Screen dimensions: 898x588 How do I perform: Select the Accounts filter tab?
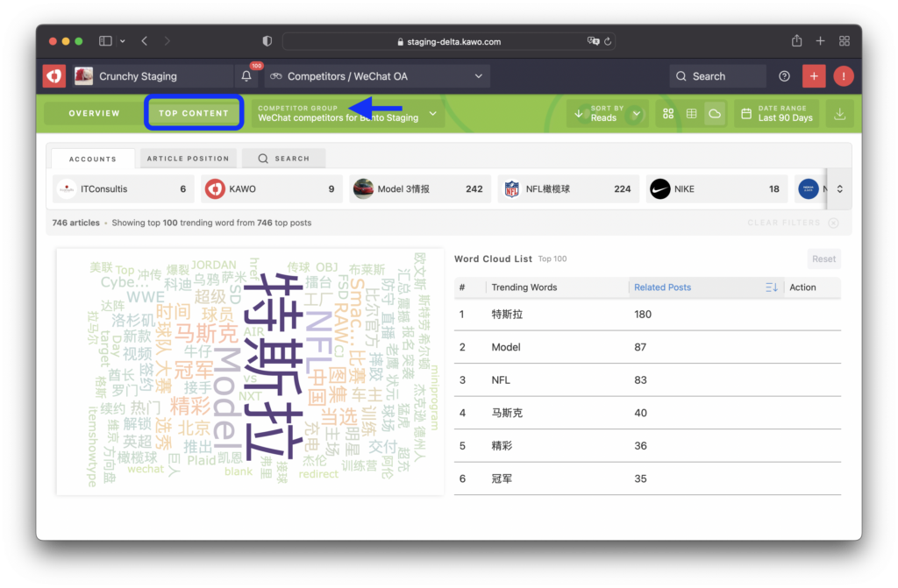93,159
